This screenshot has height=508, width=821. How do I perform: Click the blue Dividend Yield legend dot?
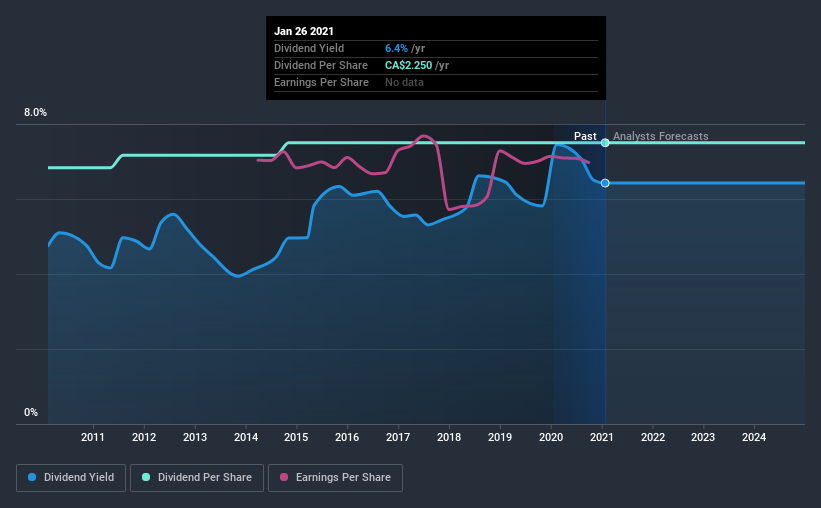[x=32, y=477]
